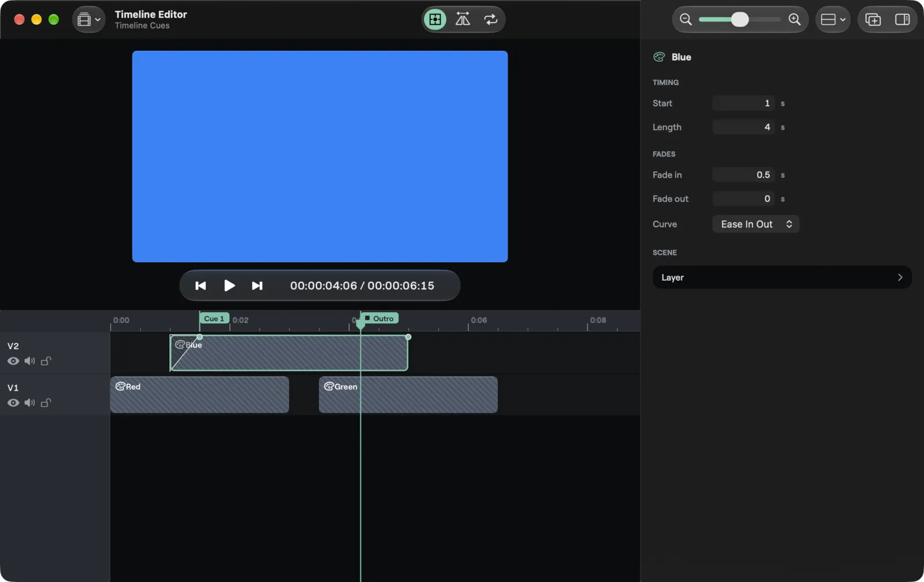Click the add new cue icon
The height and width of the screenshot is (582, 924).
873,20
